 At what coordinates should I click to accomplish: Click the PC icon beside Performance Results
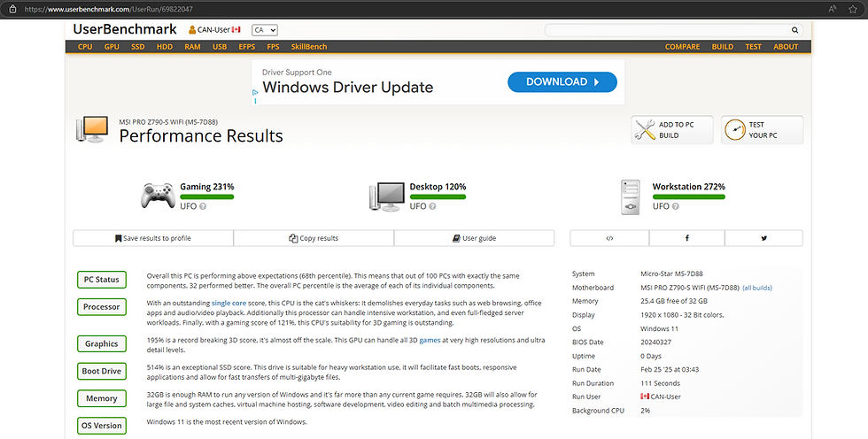(x=92, y=129)
